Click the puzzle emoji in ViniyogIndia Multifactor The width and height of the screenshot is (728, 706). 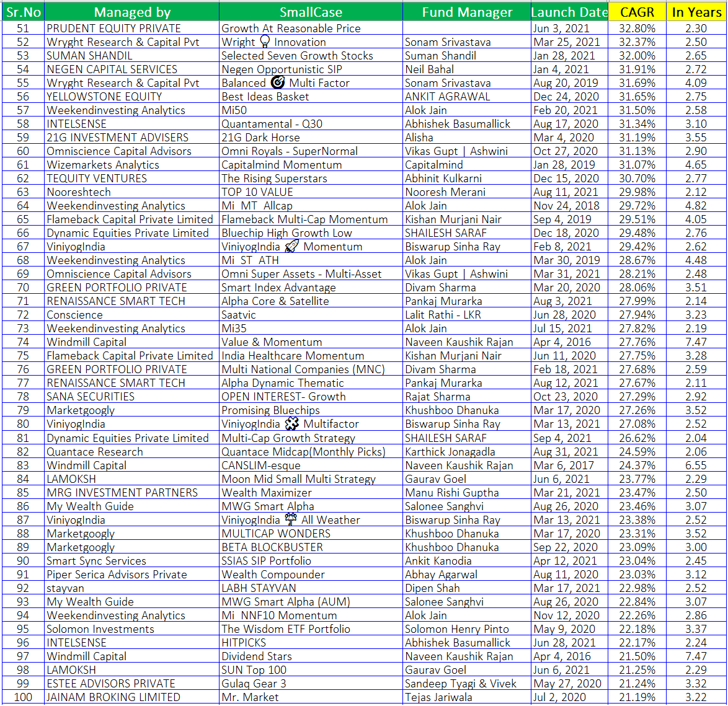291,424
